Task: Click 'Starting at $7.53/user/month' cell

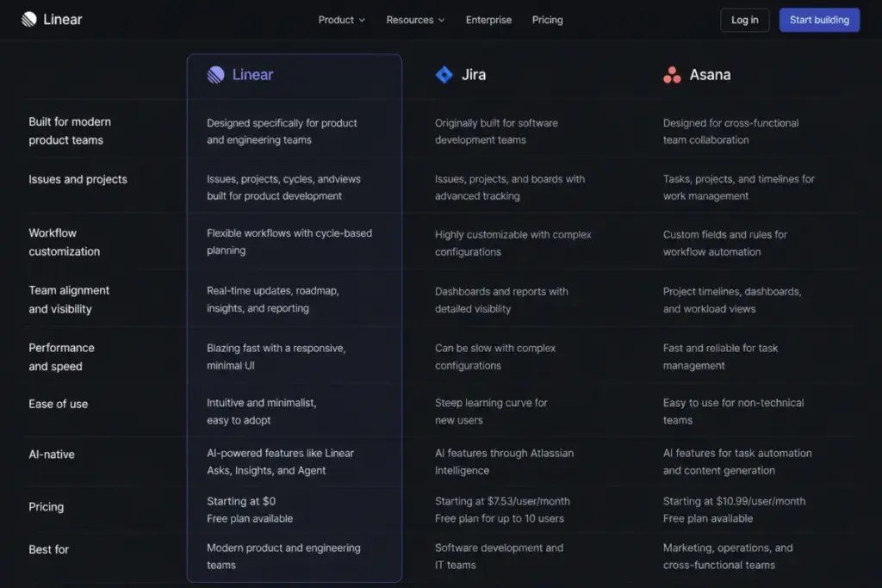Action: [x=502, y=510]
